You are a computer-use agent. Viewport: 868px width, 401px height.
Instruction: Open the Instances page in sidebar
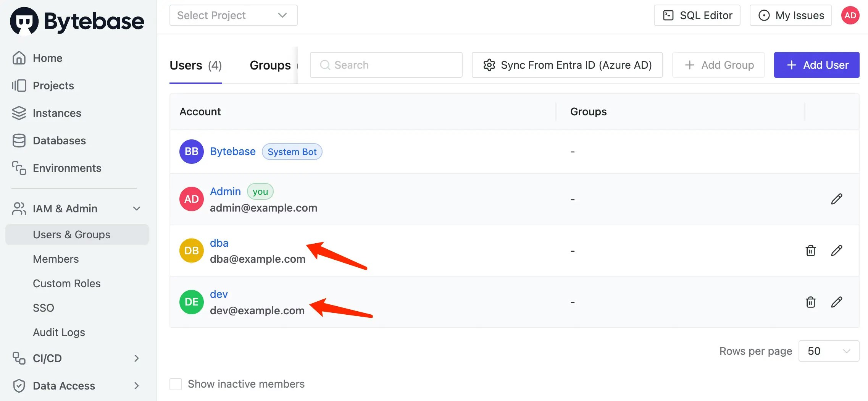click(57, 113)
